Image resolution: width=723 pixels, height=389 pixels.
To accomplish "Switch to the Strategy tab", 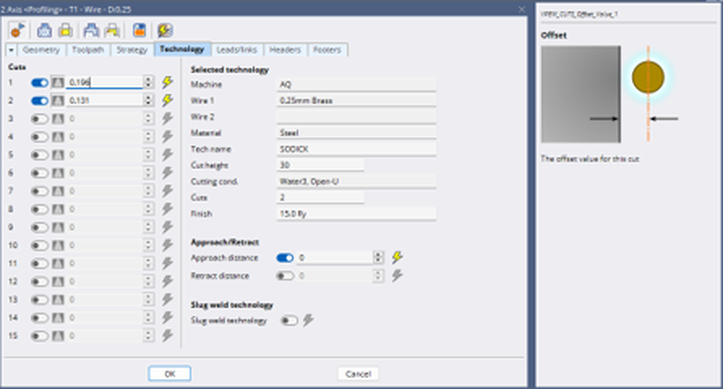I will pos(132,50).
